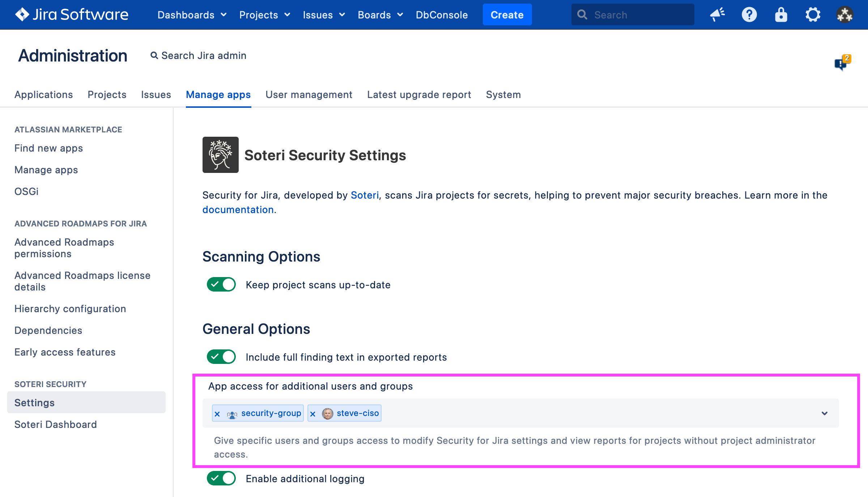Remove security-group with its x icon
This screenshot has width=868, height=497.
[217, 414]
